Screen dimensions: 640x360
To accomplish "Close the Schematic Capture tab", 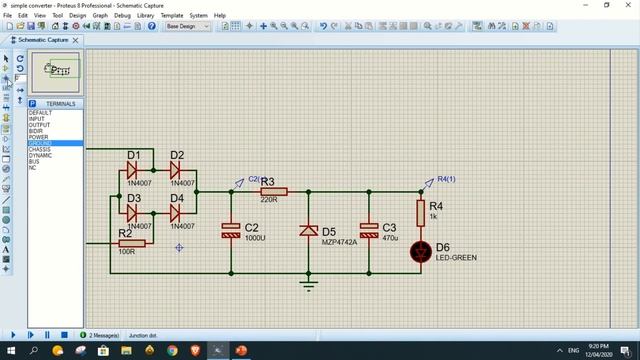I will pos(76,40).
